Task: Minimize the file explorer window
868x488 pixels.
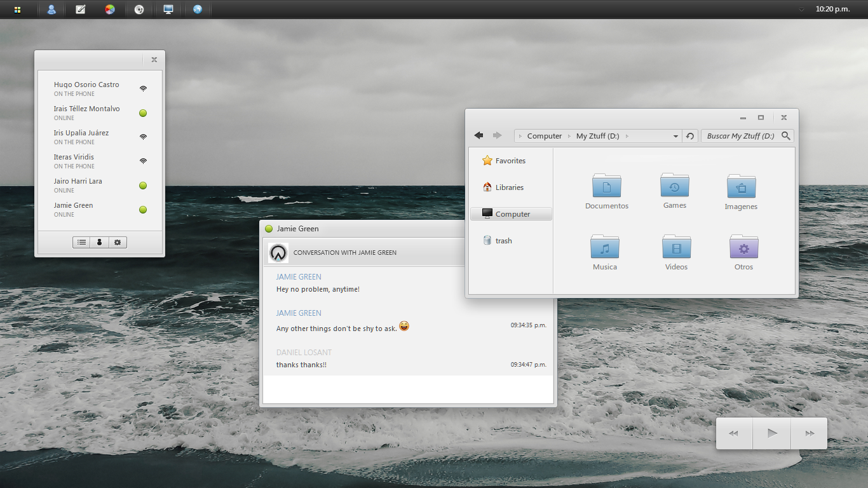Action: pyautogui.click(x=743, y=118)
